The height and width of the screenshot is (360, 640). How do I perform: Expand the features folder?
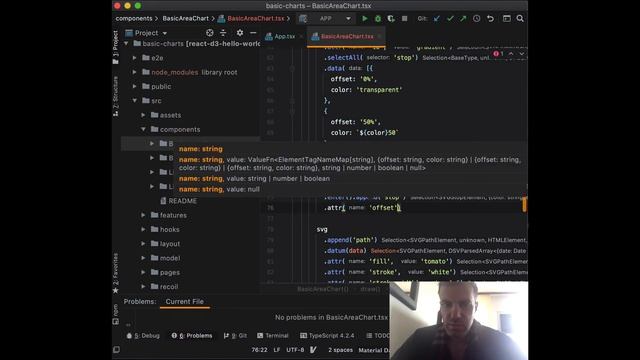143,215
